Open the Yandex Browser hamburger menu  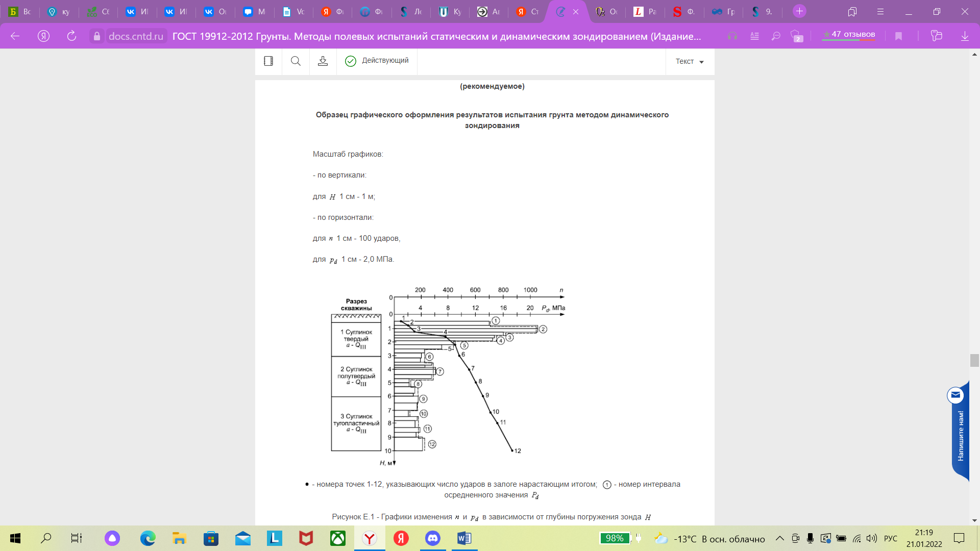pos(880,12)
